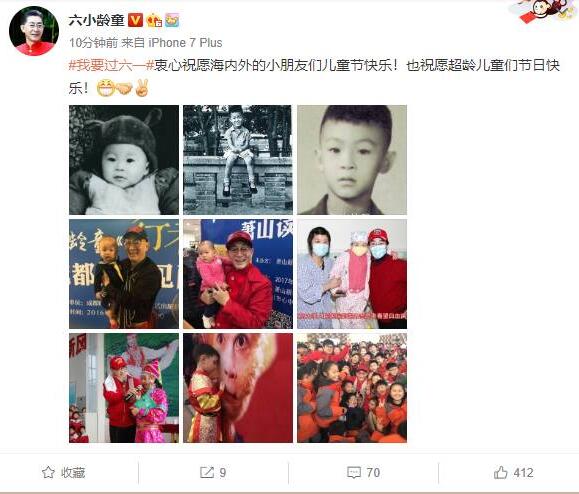Image resolution: width=579 pixels, height=494 pixels.
Task: Open the #我要过六一# hashtag topic
Action: [111, 66]
